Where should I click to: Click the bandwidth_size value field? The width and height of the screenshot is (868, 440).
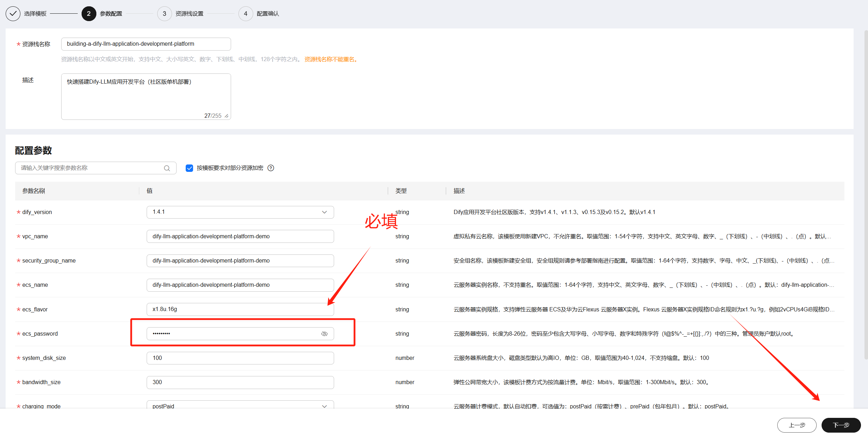(x=240, y=382)
